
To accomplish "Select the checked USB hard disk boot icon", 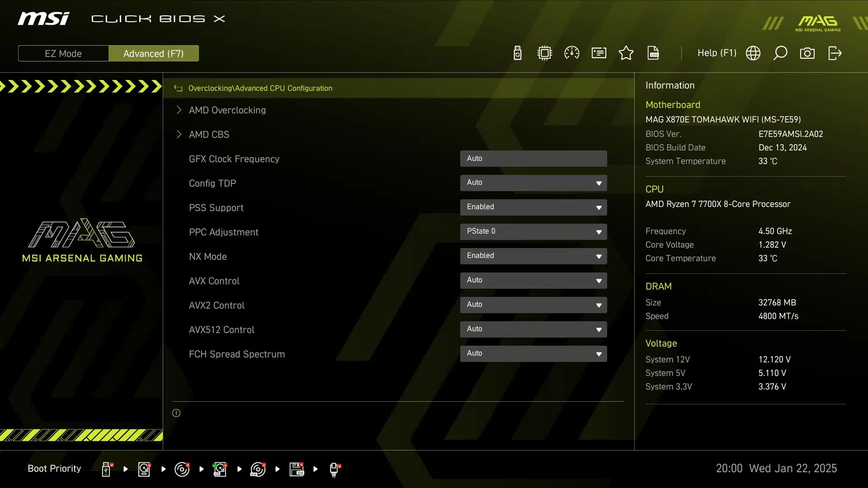I will pos(220,469).
